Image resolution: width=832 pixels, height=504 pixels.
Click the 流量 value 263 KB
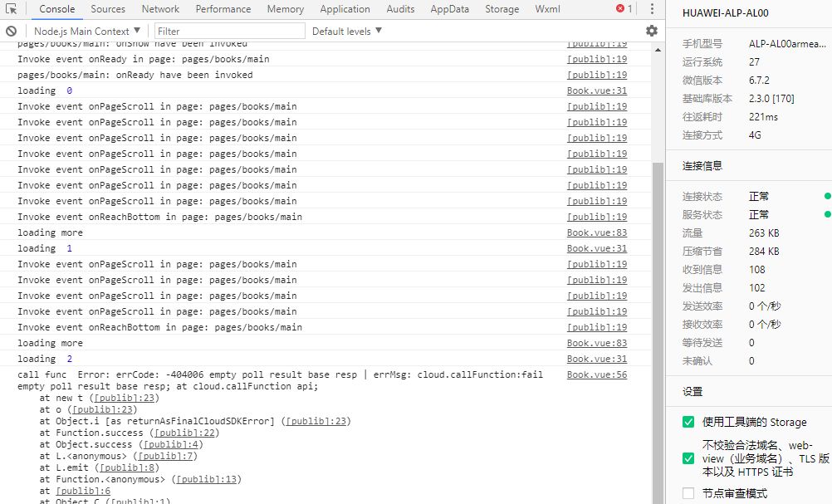click(x=764, y=232)
